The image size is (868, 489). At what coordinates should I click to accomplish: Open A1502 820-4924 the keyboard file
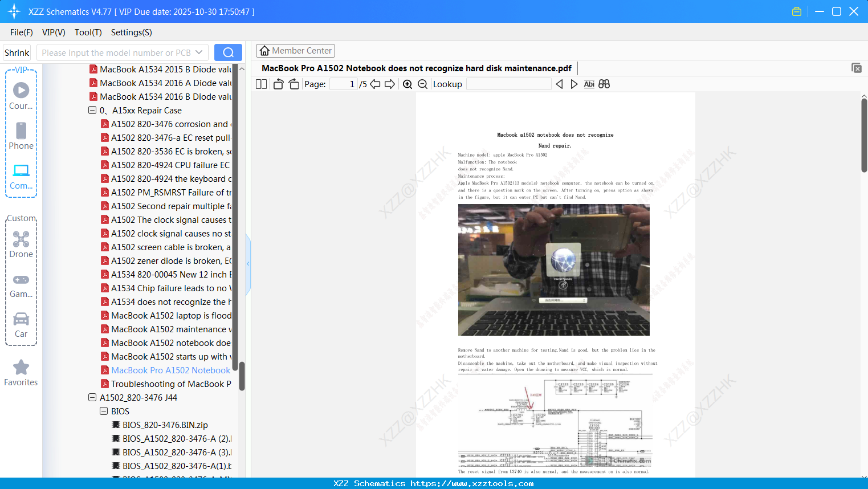pyautogui.click(x=166, y=179)
